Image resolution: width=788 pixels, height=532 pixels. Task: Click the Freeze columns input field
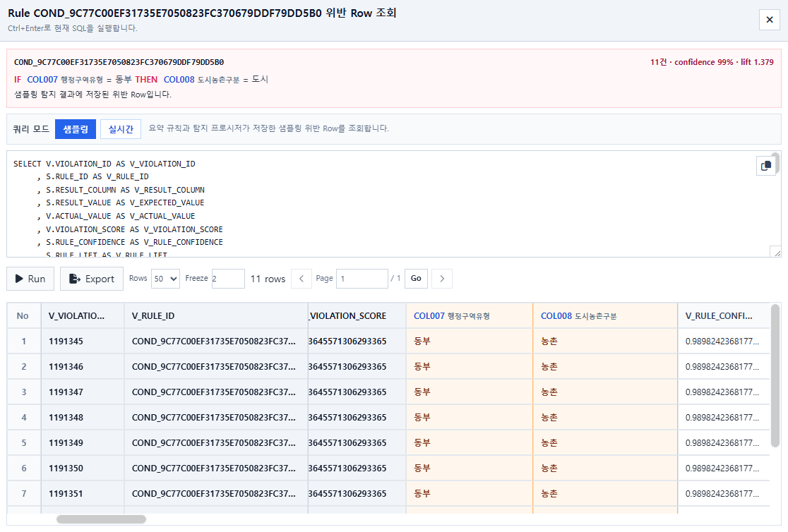[x=228, y=278]
